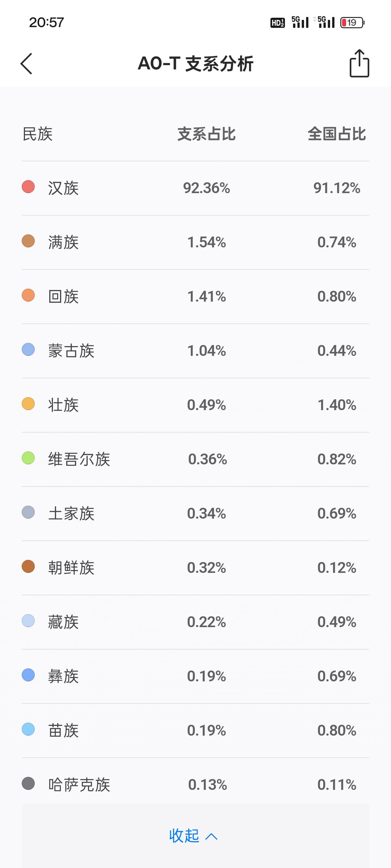Tap the battery indicator in status bar
This screenshot has width=391, height=868.
(x=352, y=23)
